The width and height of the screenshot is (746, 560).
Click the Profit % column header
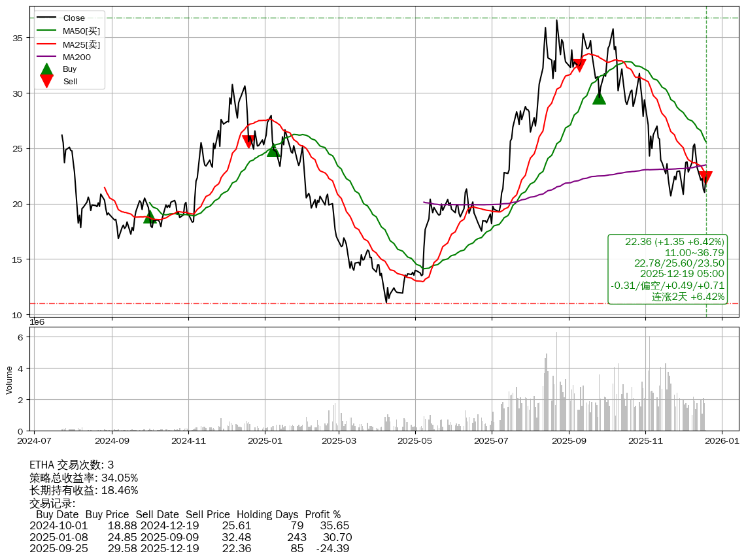tap(323, 514)
